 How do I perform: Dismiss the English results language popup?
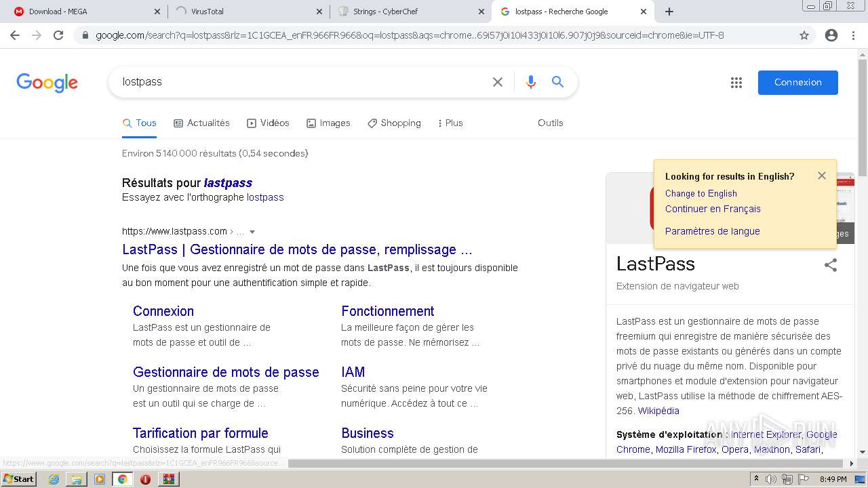pyautogui.click(x=822, y=176)
